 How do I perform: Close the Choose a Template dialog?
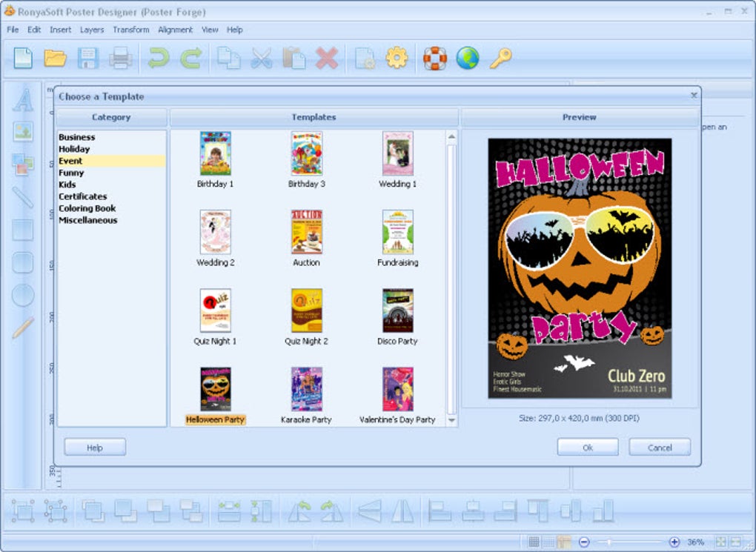tap(694, 96)
